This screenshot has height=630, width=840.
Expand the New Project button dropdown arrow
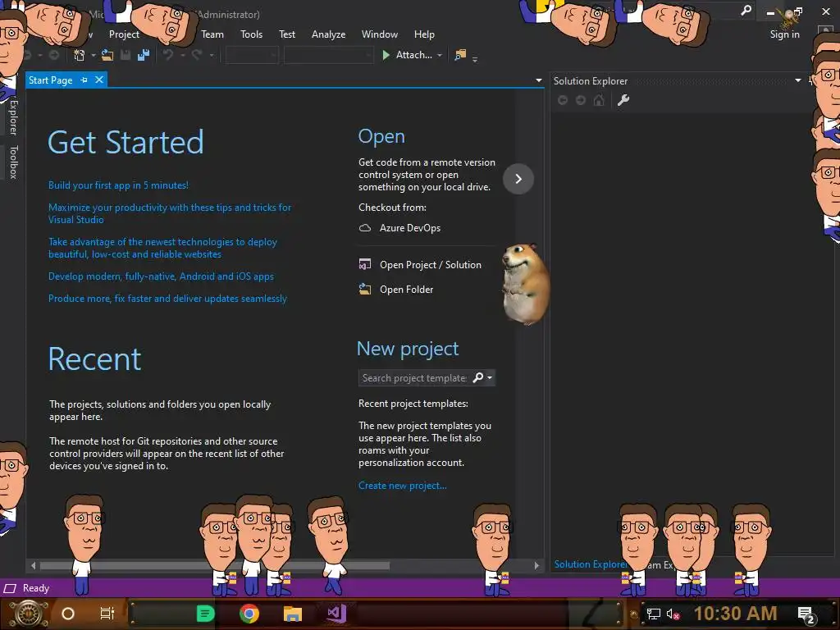tap(94, 55)
